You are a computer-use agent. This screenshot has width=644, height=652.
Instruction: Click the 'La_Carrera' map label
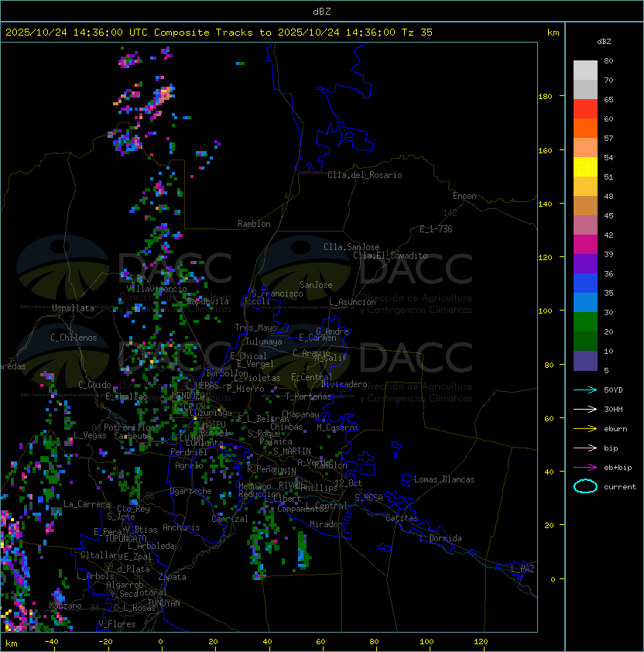87,504
